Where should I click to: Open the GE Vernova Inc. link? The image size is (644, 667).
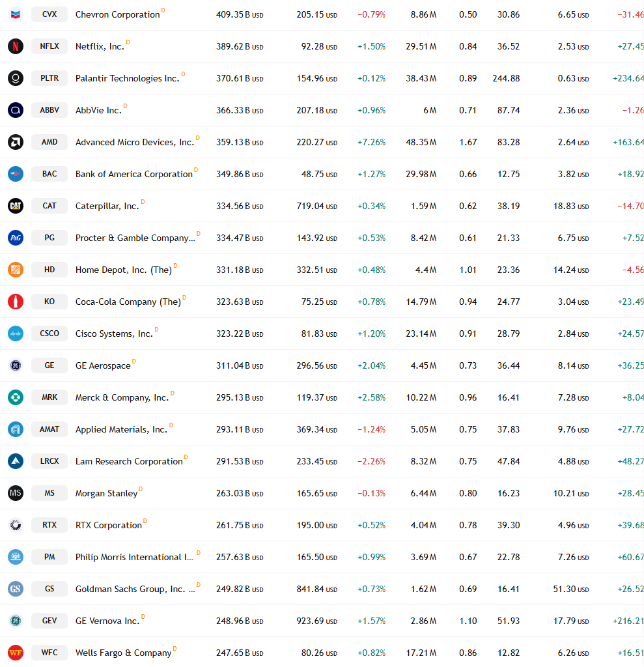coord(107,621)
